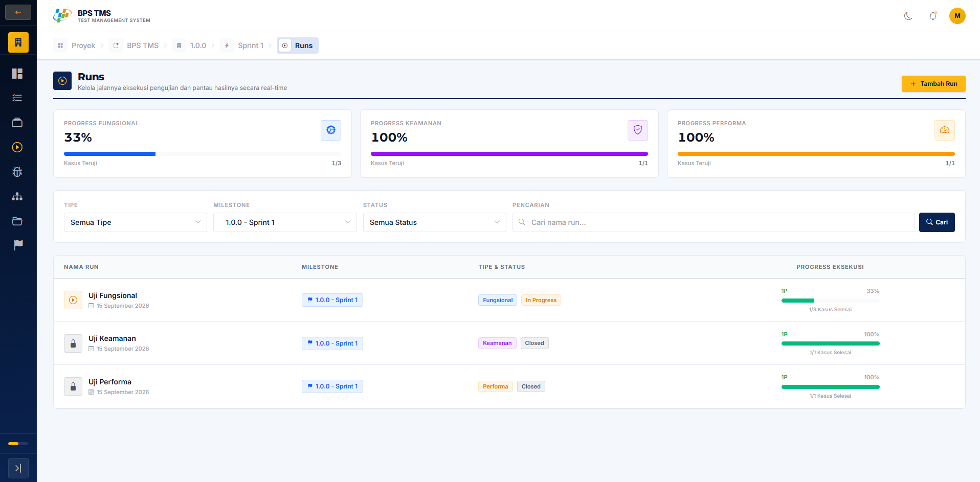Viewport: 980px width, 482px height.
Task: Open the folder icon in sidebar
Action: (17, 221)
